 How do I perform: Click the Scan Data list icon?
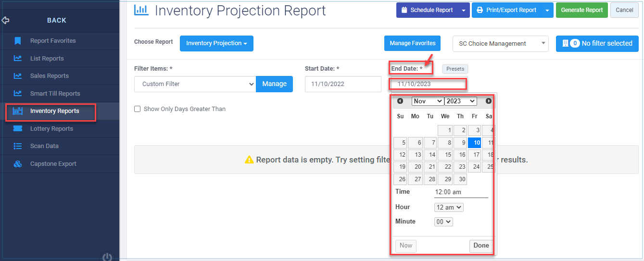18,146
